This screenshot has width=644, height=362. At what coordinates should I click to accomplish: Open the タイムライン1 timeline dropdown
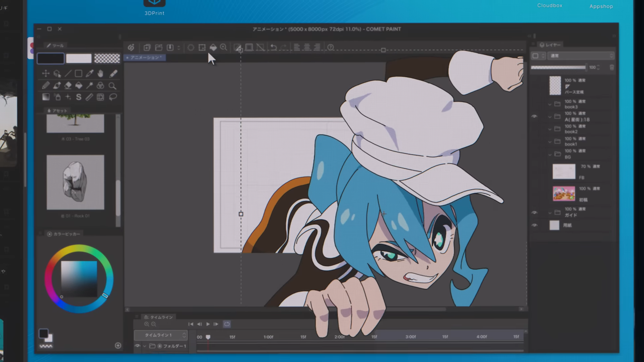point(161,335)
